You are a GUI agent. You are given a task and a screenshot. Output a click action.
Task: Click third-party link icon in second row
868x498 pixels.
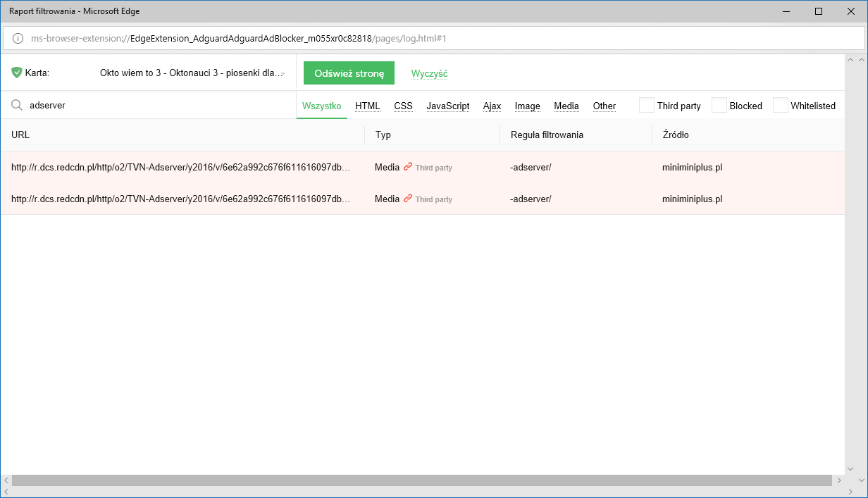(x=408, y=199)
